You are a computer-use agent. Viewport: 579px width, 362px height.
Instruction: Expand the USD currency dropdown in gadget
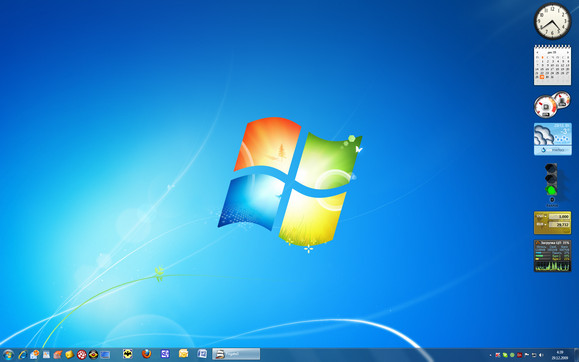tap(545, 216)
